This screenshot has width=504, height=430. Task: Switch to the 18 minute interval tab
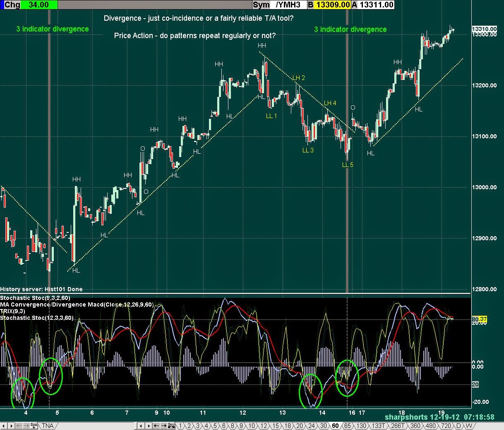coord(288,426)
